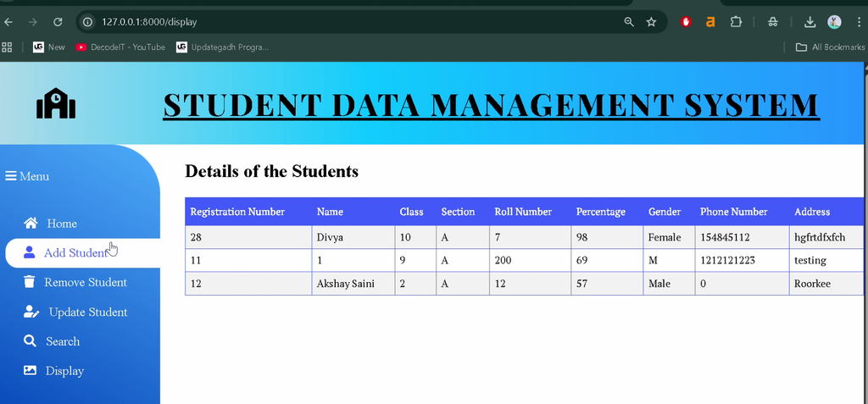868x404 pixels.
Task: Click the Home house icon
Action: 31,223
